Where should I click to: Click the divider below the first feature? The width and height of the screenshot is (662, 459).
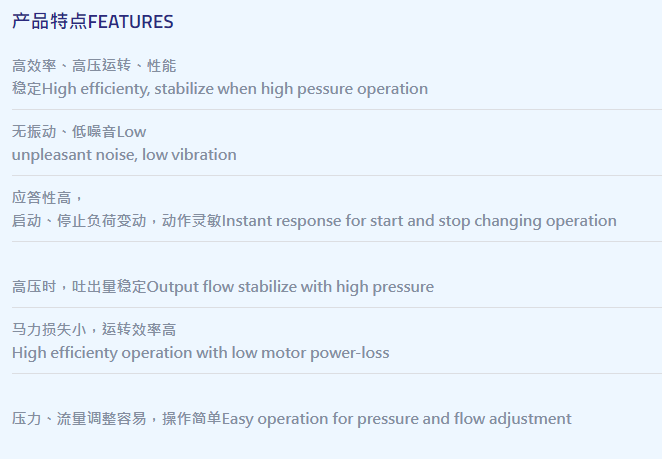(337, 109)
